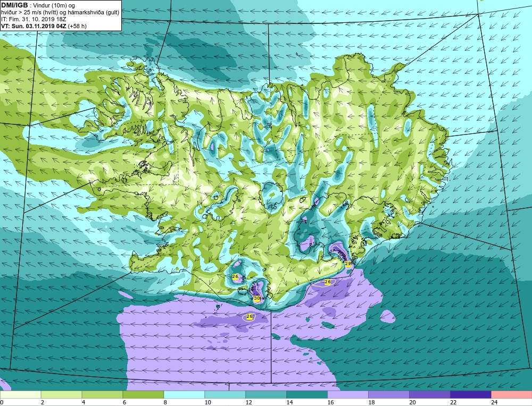Click the '0' legend scale label
Screen dimensions: 532x406
pyautogui.click(x=2, y=402)
